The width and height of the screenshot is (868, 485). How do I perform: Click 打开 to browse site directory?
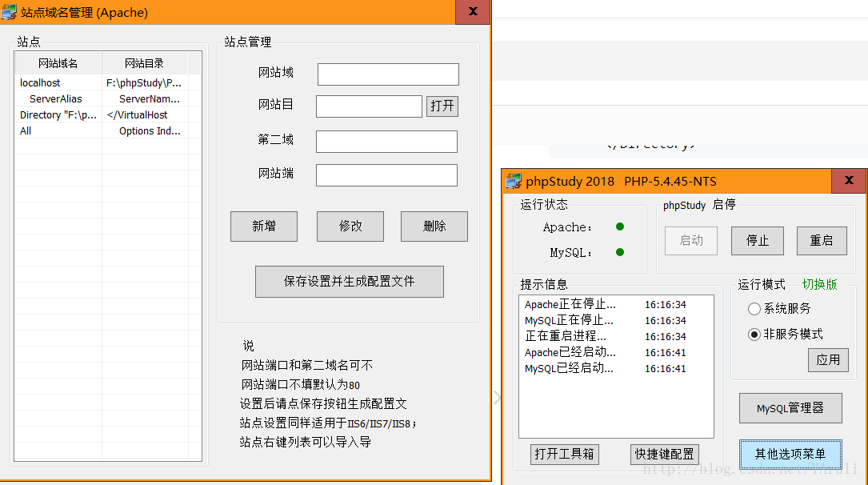click(x=442, y=106)
